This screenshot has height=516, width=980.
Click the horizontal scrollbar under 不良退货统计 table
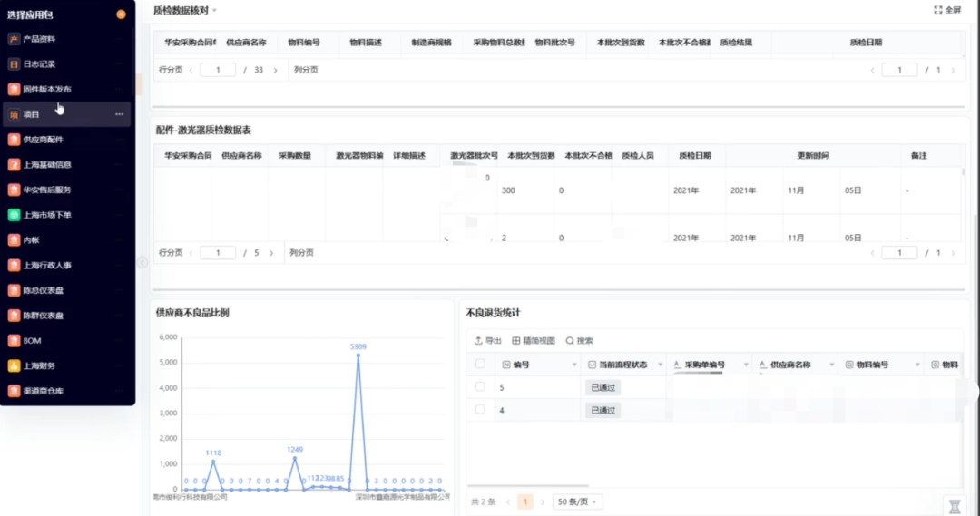pyautogui.click(x=528, y=485)
